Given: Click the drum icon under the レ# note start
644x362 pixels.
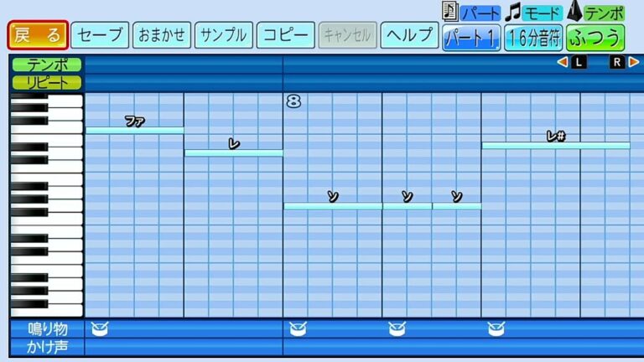Looking at the screenshot, I should coord(495,328).
